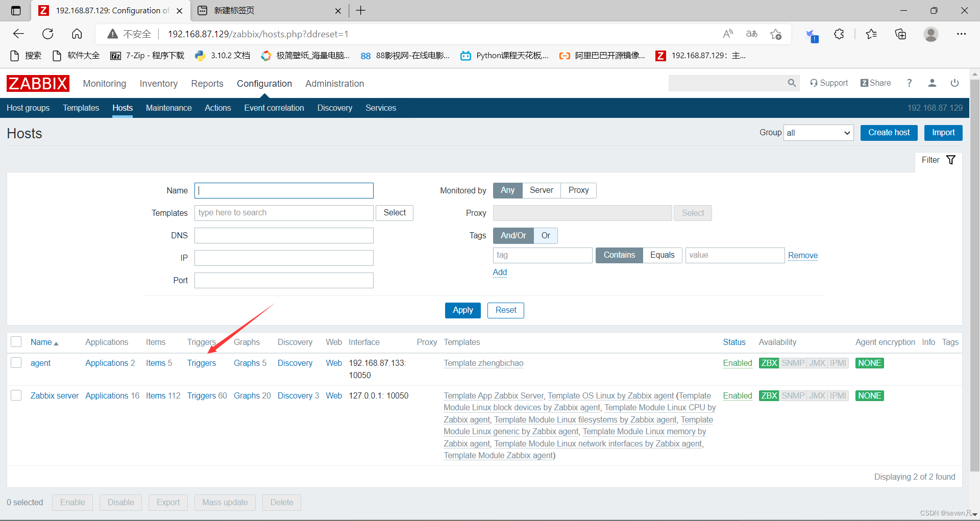Go back with browser back arrow

[18, 34]
